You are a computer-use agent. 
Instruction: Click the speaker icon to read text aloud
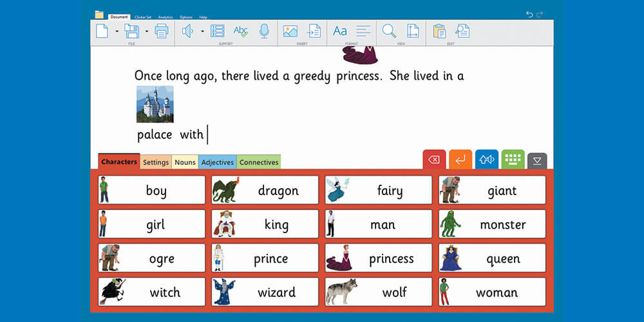click(188, 31)
